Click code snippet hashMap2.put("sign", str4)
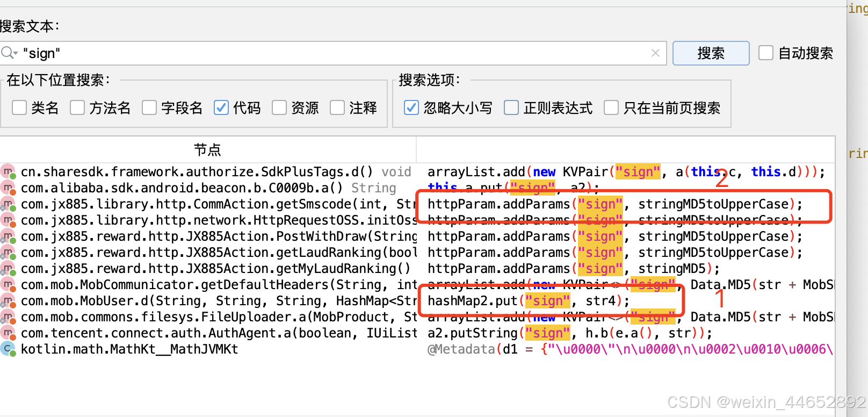The image size is (868, 417). point(529,301)
